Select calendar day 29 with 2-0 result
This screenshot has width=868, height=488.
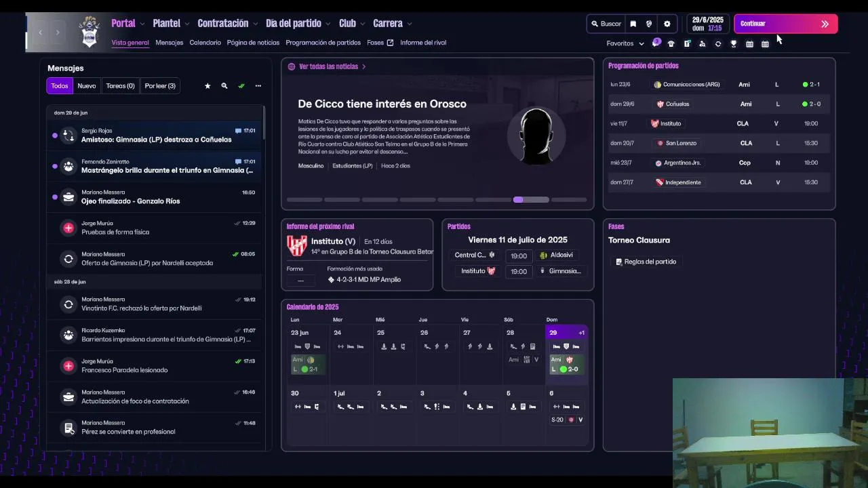566,354
